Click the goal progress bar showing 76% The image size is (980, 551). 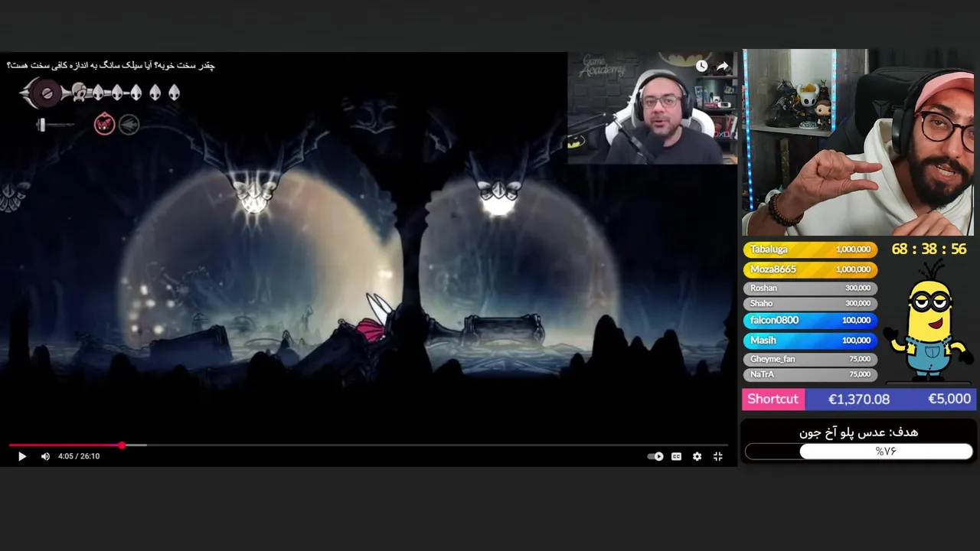point(858,452)
